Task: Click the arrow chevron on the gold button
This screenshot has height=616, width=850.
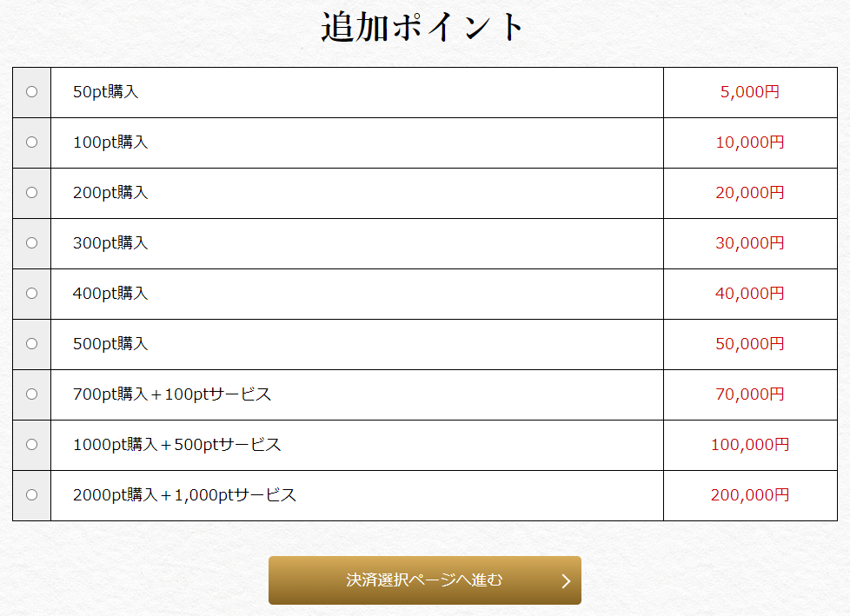Action: pos(566,580)
